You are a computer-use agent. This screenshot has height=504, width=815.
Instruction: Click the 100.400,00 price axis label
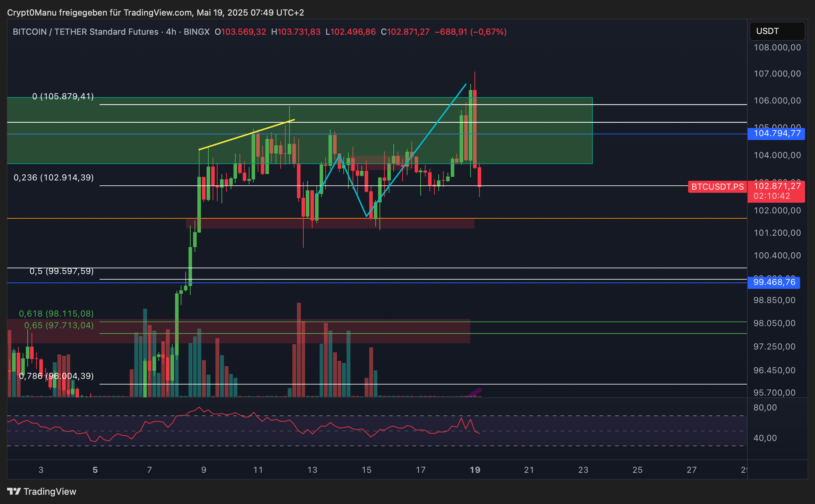777,256
